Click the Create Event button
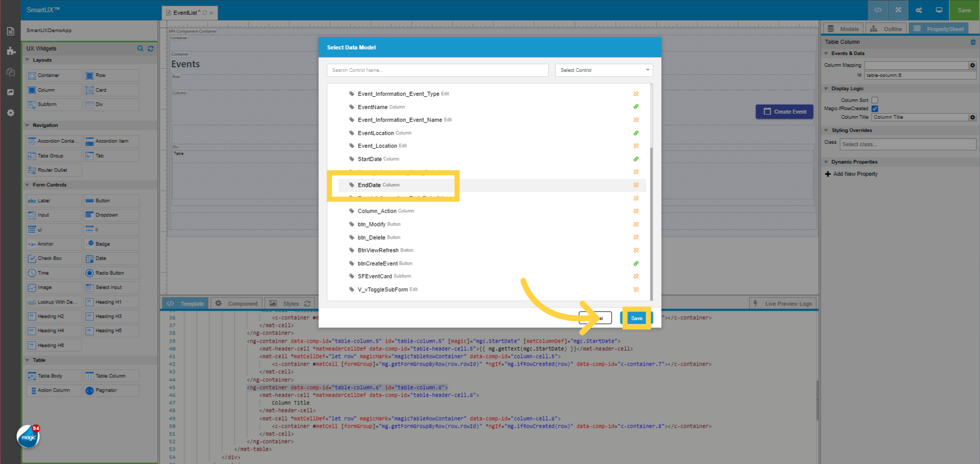Viewport: 980px width, 464px height. point(785,112)
